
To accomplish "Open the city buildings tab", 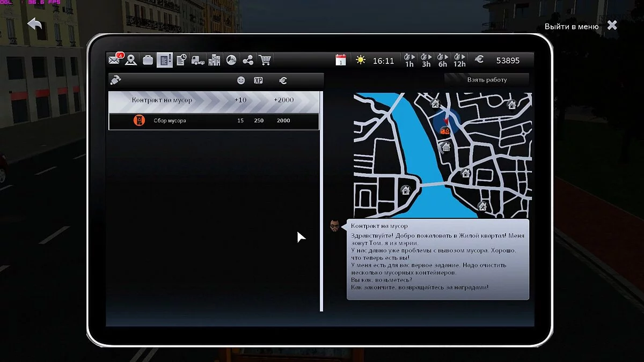I will pyautogui.click(x=214, y=60).
